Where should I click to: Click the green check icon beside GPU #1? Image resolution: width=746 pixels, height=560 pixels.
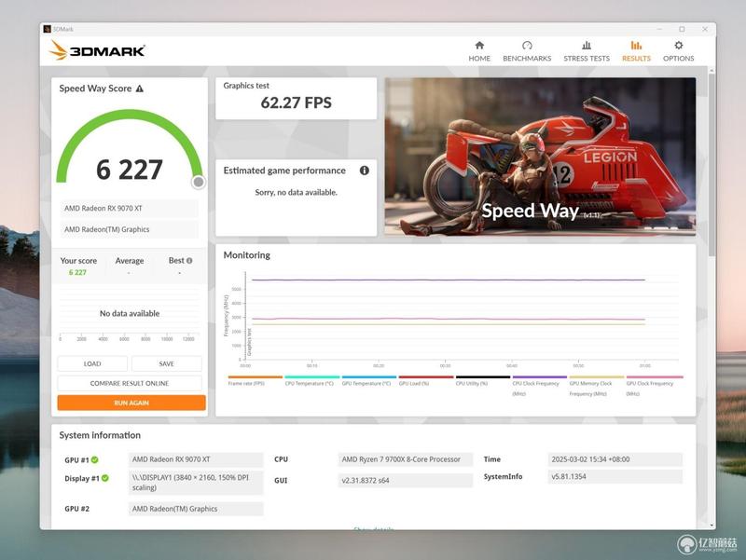click(x=95, y=459)
